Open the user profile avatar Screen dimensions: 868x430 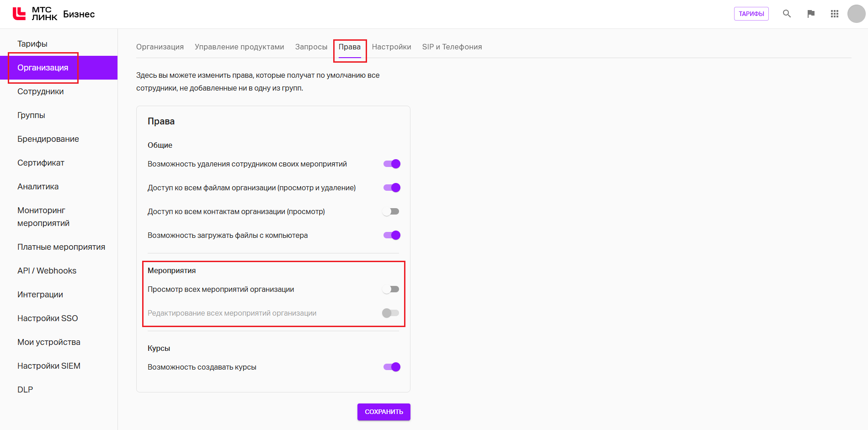[856, 14]
